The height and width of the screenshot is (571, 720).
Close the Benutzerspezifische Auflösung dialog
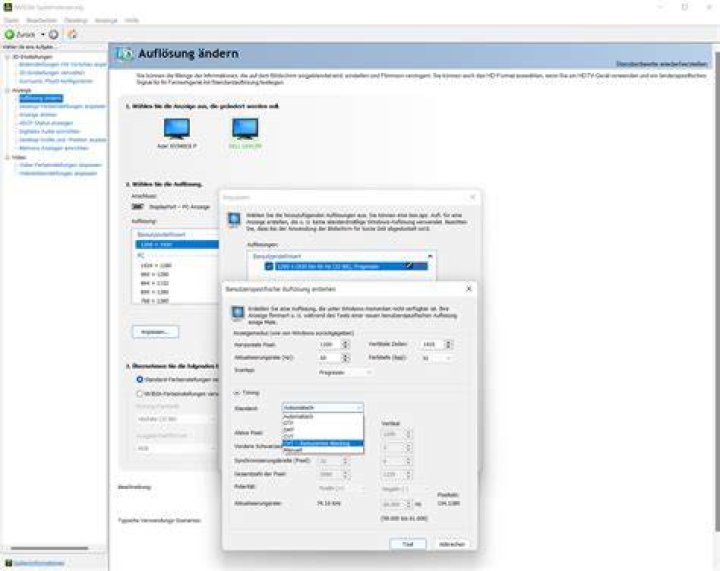(469, 289)
